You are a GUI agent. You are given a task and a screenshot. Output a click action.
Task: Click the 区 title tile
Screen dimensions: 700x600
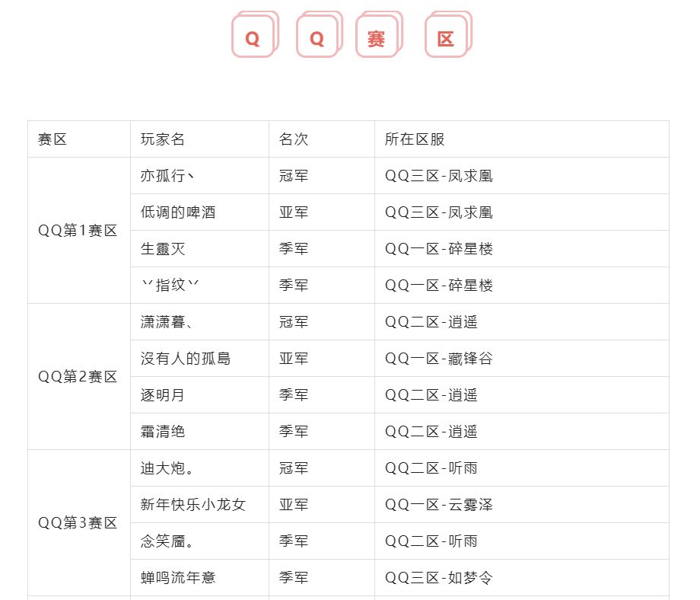pos(447,35)
